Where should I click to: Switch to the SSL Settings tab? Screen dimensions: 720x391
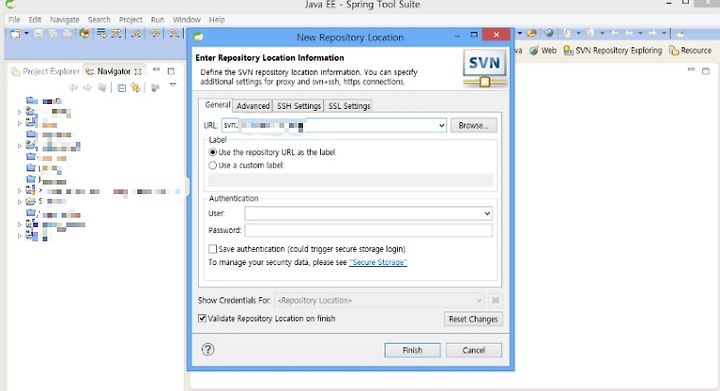pyautogui.click(x=349, y=106)
